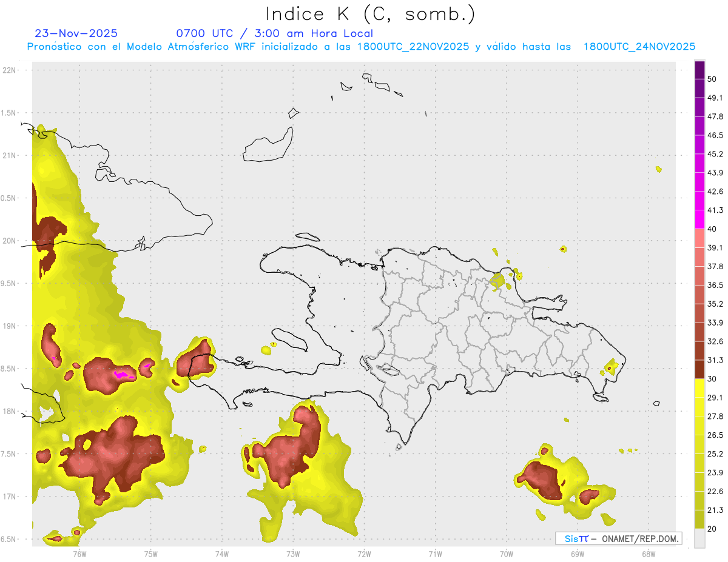Image resolution: width=728 pixels, height=562 pixels.
Task: Click the "1800UTC_22NOV2025" initialization time text
Action: (x=413, y=47)
